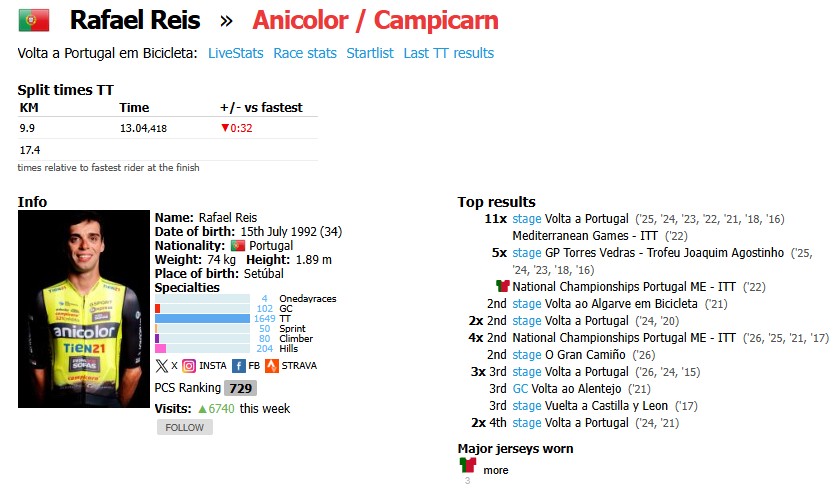This screenshot has height=496, width=835.
Task: Open the Startlist link
Action: click(x=370, y=53)
